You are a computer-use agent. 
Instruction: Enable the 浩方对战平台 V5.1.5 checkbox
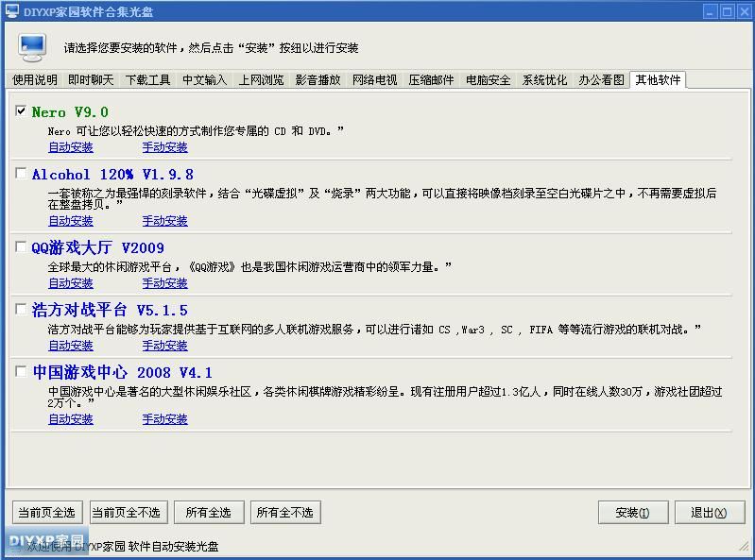pos(21,309)
